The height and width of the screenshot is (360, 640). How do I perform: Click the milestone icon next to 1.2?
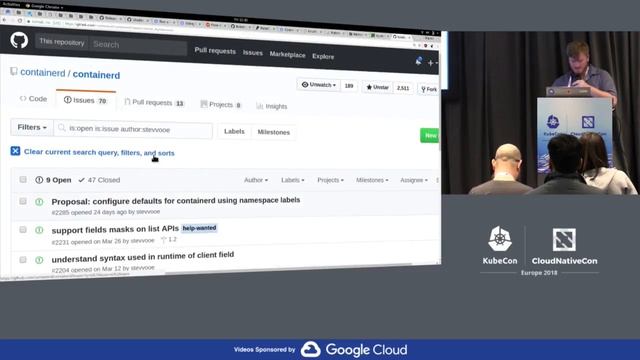click(164, 240)
